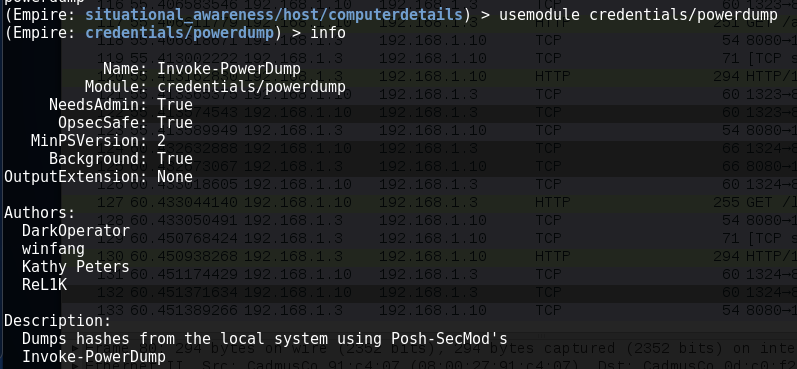Click the 'info' command on the prompt
The width and height of the screenshot is (797, 369).
pyautogui.click(x=328, y=33)
